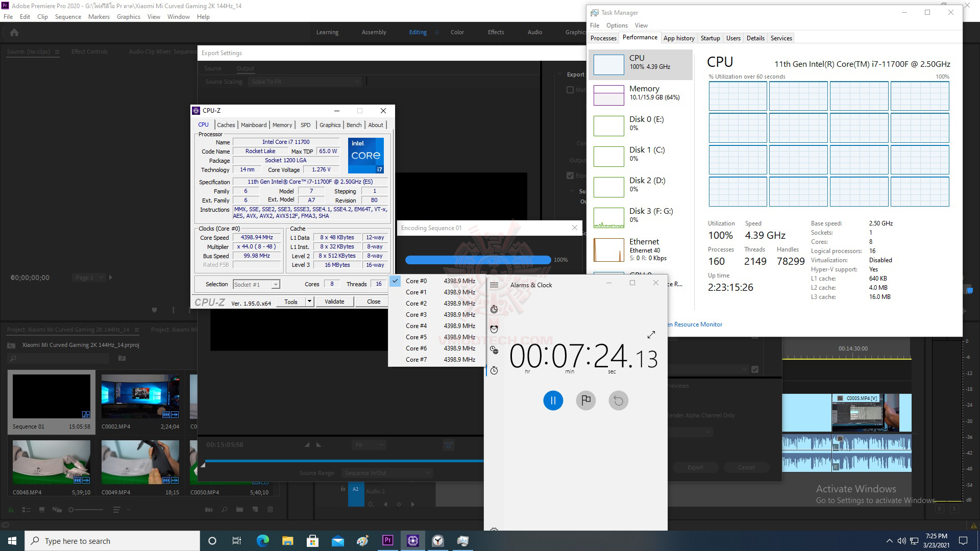Expand the CPU-Z Tools dropdown arrow
The width and height of the screenshot is (980, 551).
[x=309, y=302]
